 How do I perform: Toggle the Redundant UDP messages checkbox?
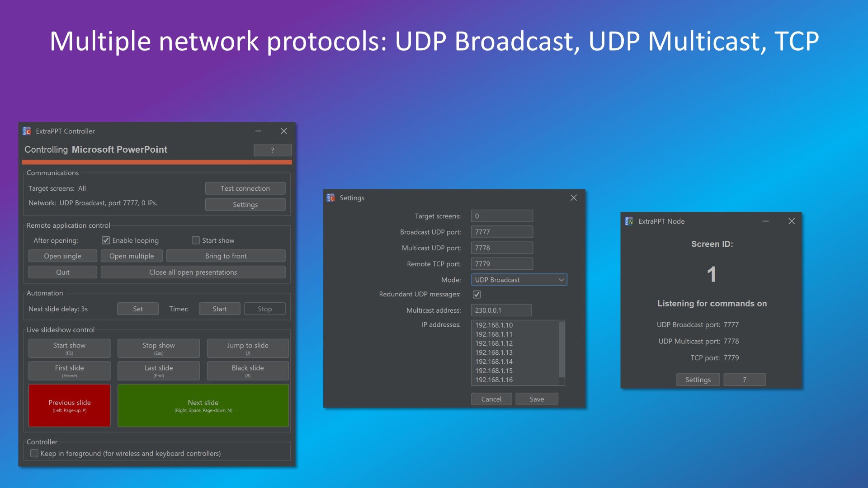click(477, 294)
